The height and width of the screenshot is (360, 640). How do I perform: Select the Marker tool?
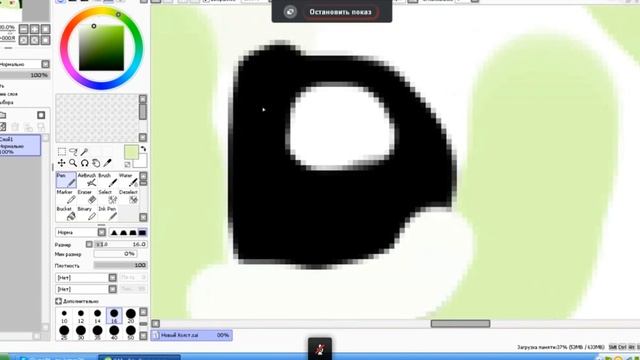(66, 197)
